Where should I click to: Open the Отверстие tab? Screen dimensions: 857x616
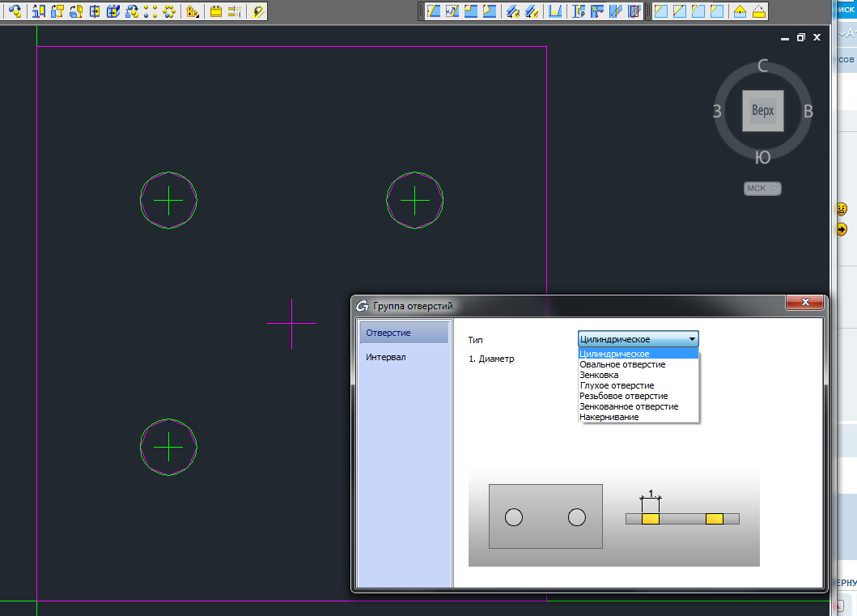388,333
